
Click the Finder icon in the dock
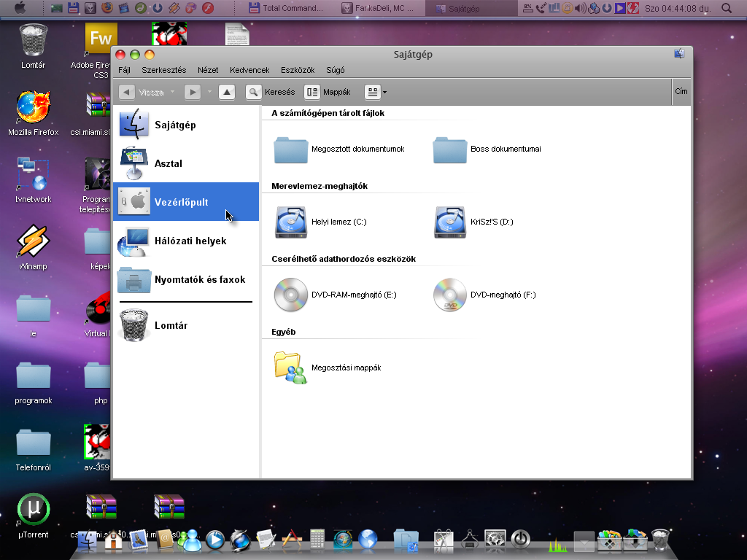(x=88, y=541)
